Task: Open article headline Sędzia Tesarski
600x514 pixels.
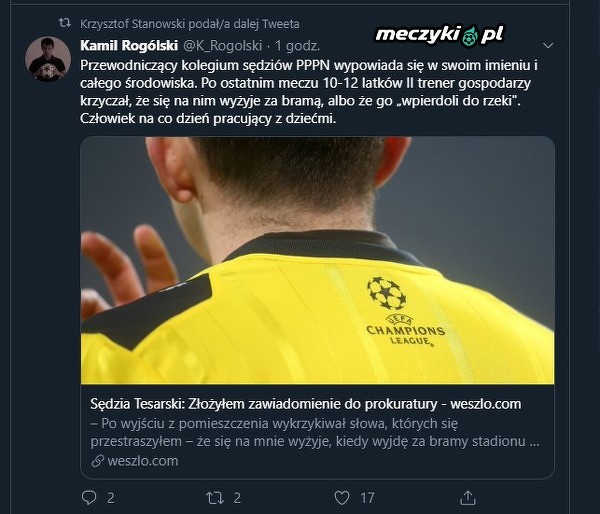Action: tap(306, 404)
